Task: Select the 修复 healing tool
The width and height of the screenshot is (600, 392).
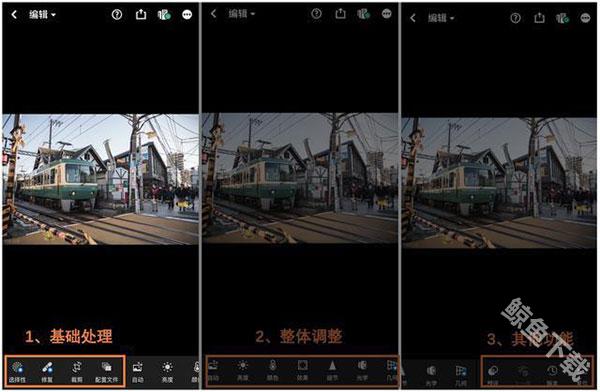Action: [47, 372]
